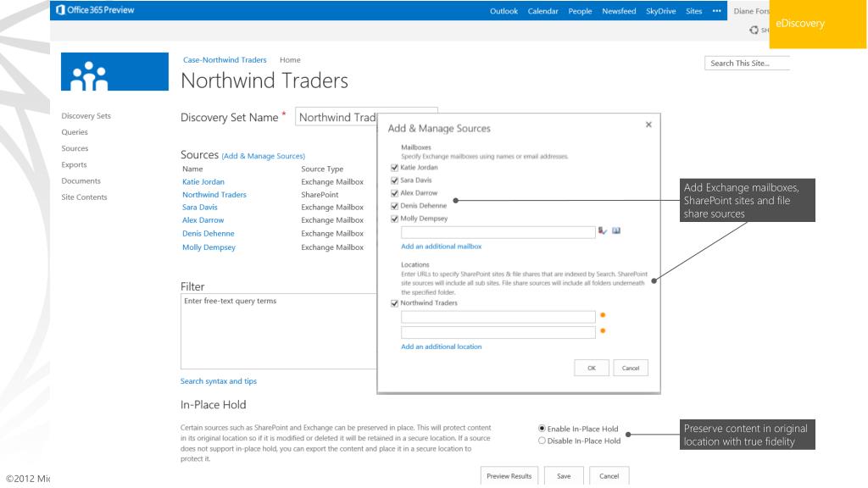
Task: Click the Office 365 Preview logo
Action: pos(95,10)
